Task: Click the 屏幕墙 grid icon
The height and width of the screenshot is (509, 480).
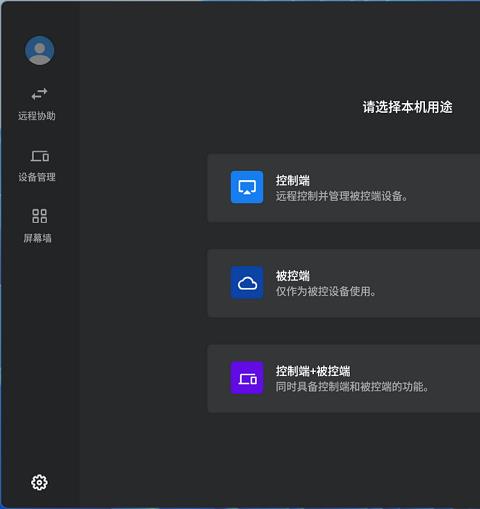Action: click(39, 216)
